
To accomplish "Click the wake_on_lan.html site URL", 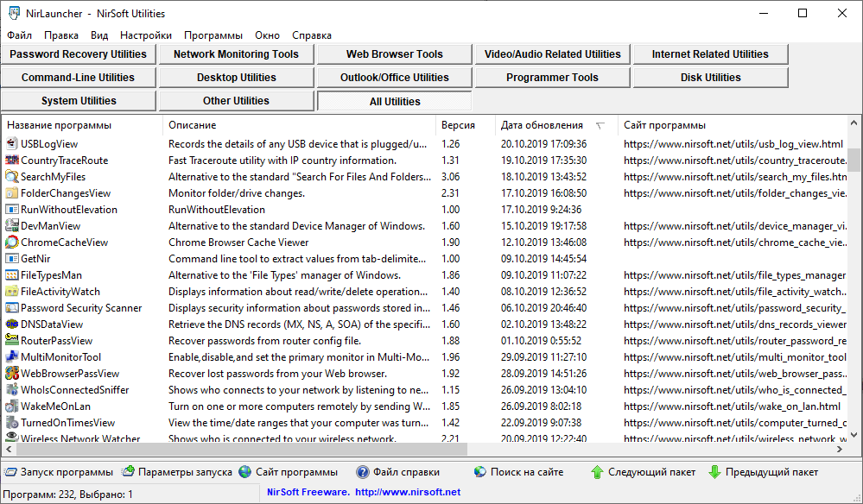I will pos(732,406).
